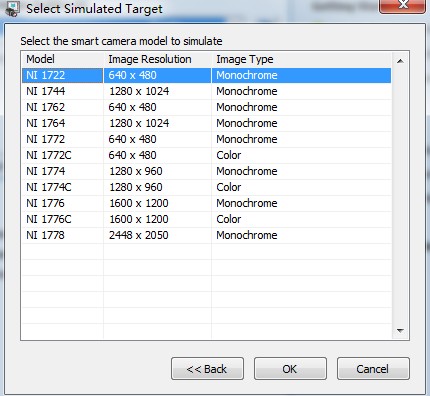Click the Image Resolution column header
This screenshot has height=396, width=430.
tap(157, 59)
